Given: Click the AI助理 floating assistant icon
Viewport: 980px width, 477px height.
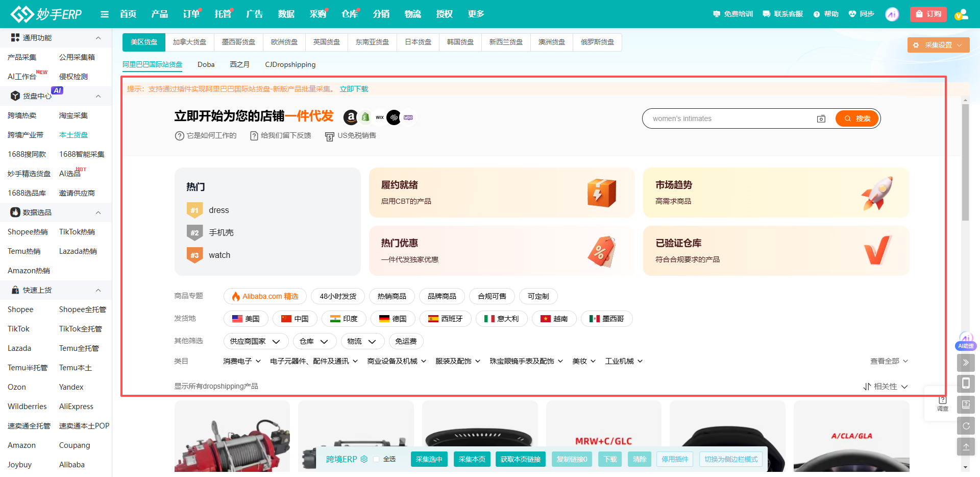Looking at the screenshot, I should [x=966, y=341].
